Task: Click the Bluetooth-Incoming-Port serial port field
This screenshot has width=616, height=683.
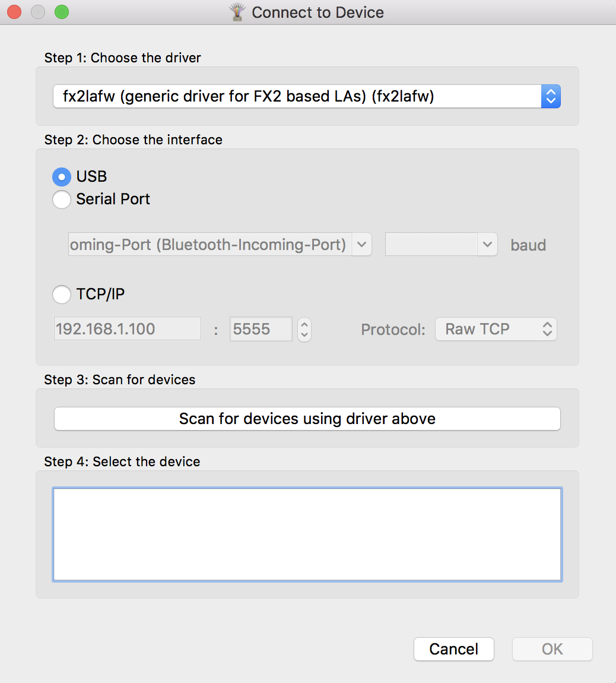Action: [x=210, y=245]
